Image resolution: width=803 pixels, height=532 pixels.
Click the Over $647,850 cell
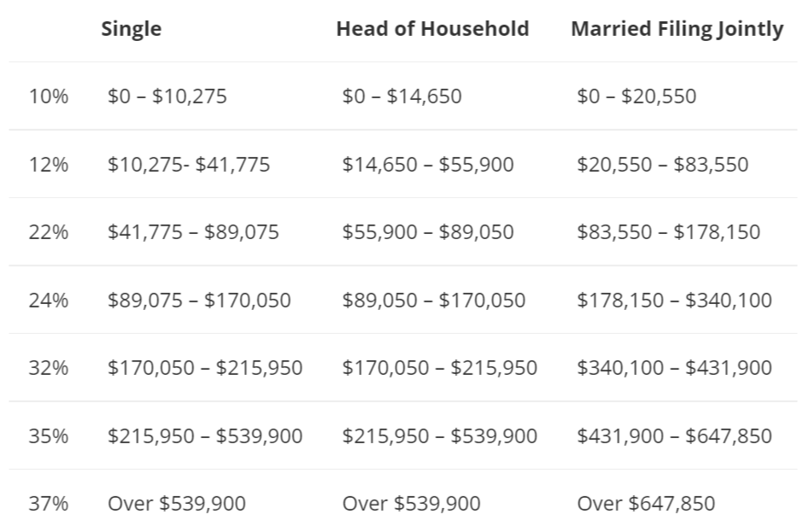[x=646, y=504]
